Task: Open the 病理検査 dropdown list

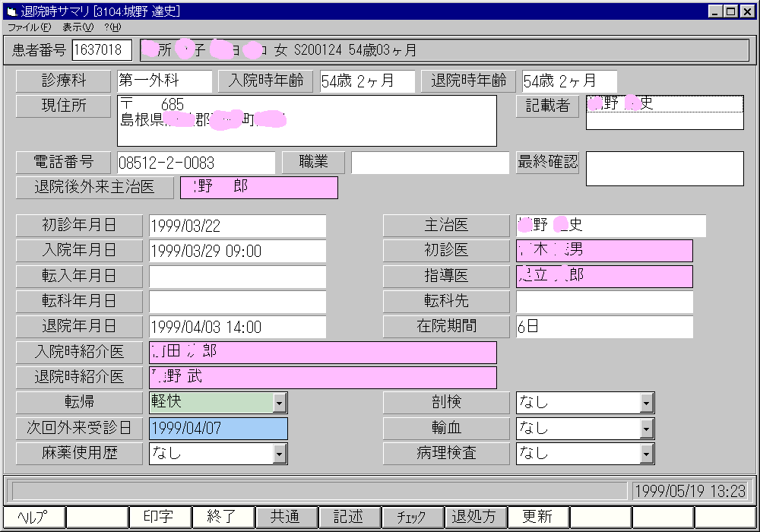Action: [647, 454]
